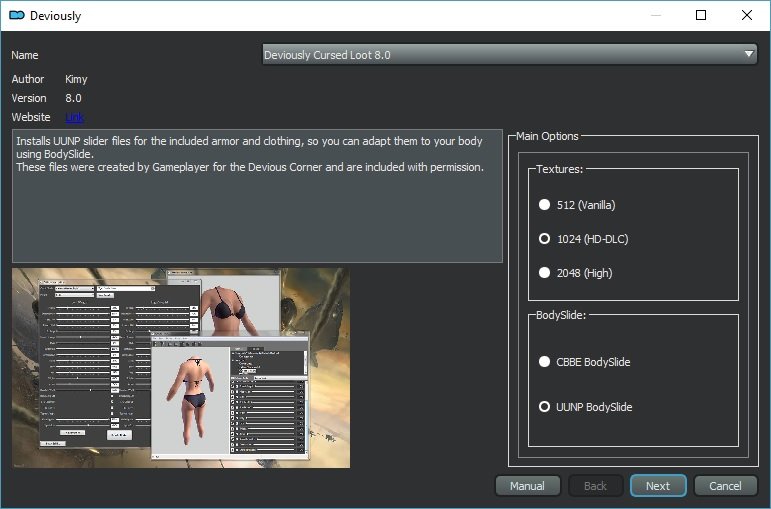Cancel the installer dialog
Viewport: 771px width, 509px height.
(725, 486)
